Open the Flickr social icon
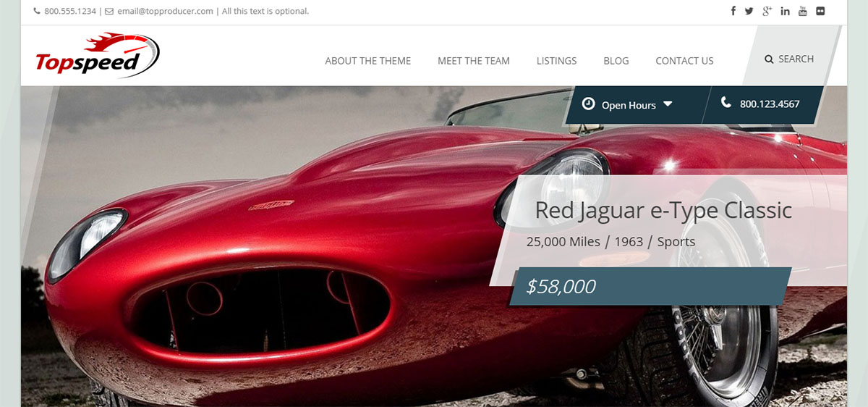Viewport: 868px width, 407px height. [x=820, y=11]
